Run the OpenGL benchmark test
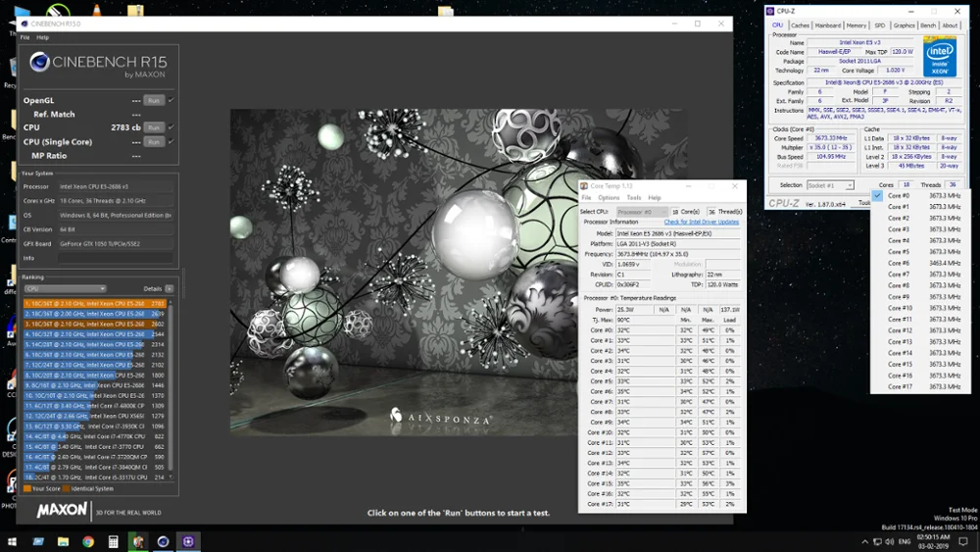This screenshot has height=552, width=980. [x=153, y=100]
